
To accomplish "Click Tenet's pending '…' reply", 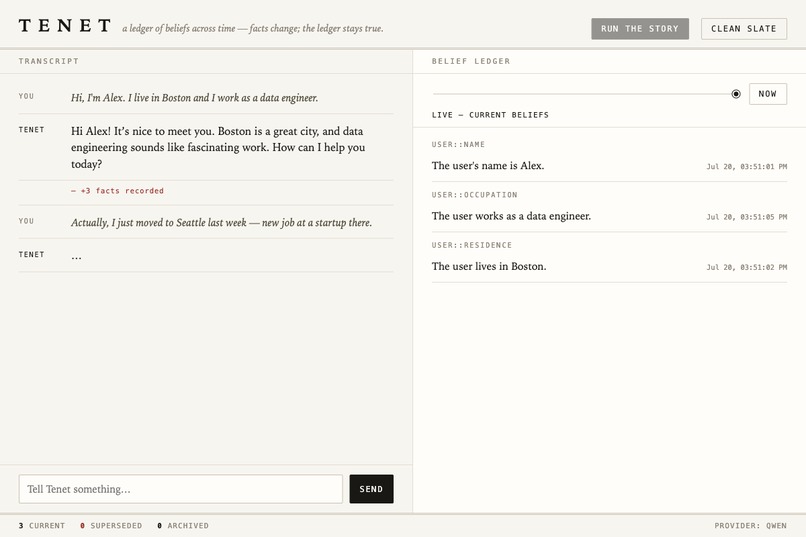I will (x=76, y=256).
